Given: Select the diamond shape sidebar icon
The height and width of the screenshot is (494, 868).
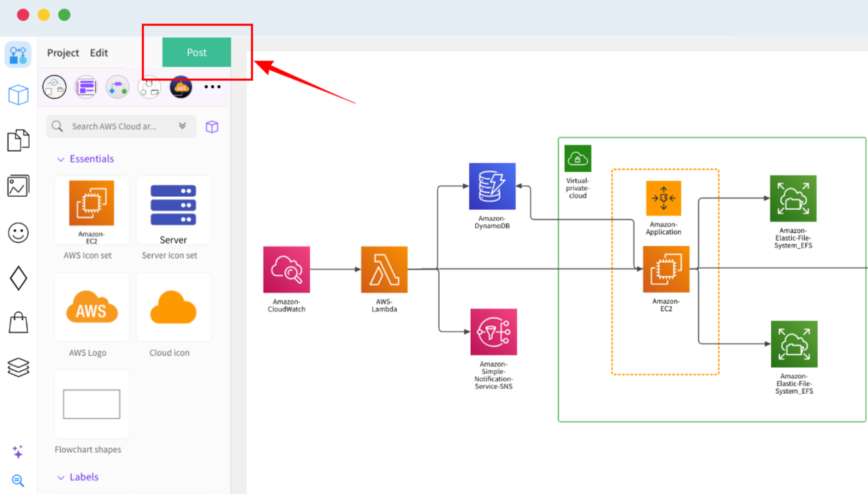Looking at the screenshot, I should (19, 278).
